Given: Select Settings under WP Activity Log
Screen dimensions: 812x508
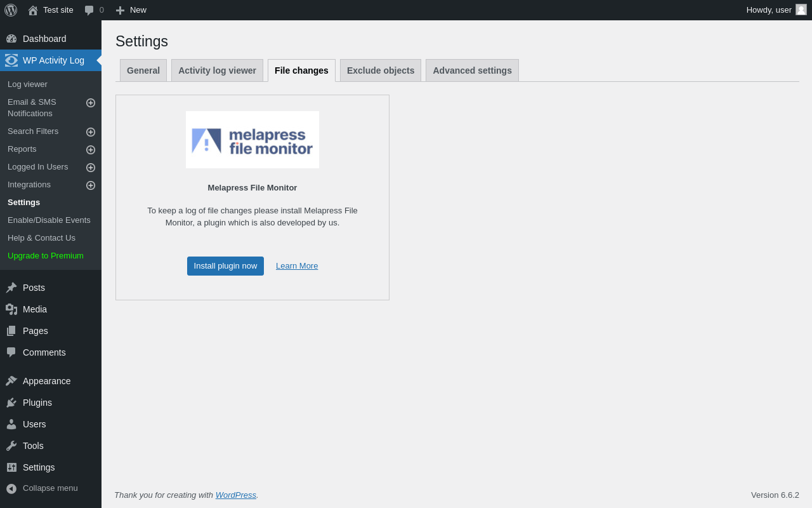Looking at the screenshot, I should (23, 203).
